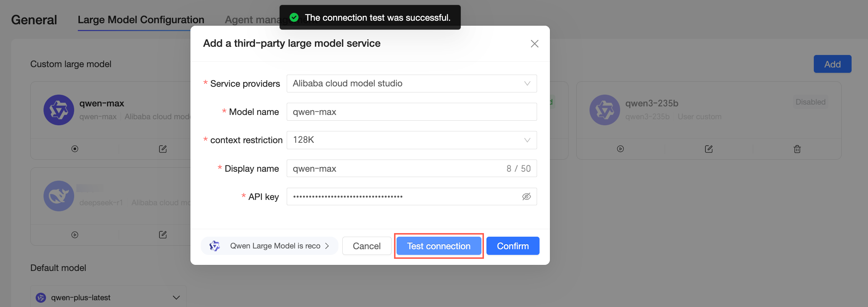
Task: Click the stop/enable icon on qwen-max card
Action: click(x=75, y=149)
